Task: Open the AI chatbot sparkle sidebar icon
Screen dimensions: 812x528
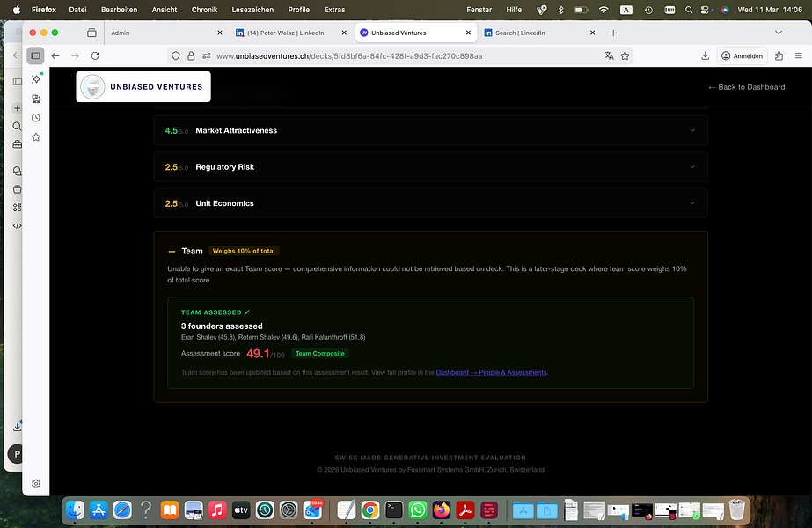Action: (36, 78)
